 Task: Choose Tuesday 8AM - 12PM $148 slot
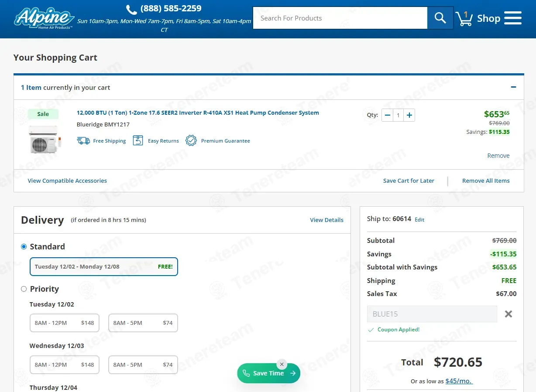65,323
